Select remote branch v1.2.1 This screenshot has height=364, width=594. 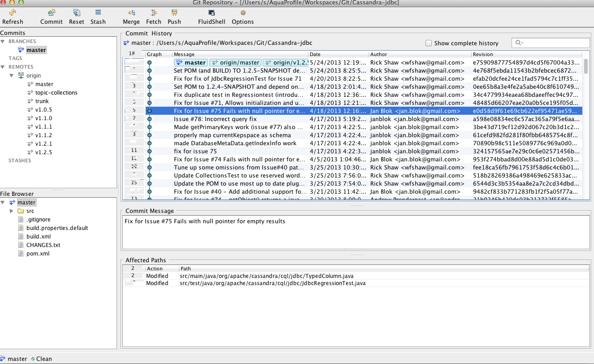pos(44,144)
